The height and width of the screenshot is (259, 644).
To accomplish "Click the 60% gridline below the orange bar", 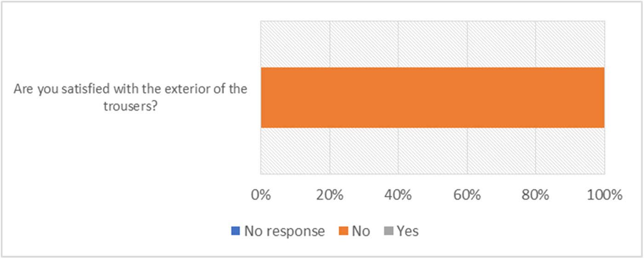I will 467,151.
